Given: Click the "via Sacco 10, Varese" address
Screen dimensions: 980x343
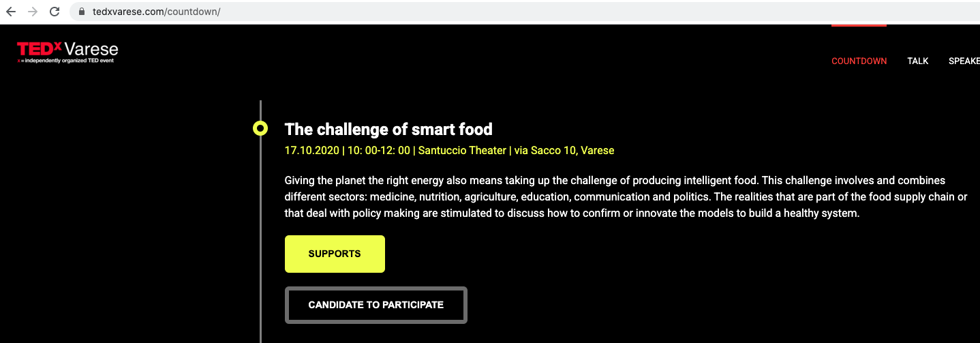Looking at the screenshot, I should click(x=564, y=150).
